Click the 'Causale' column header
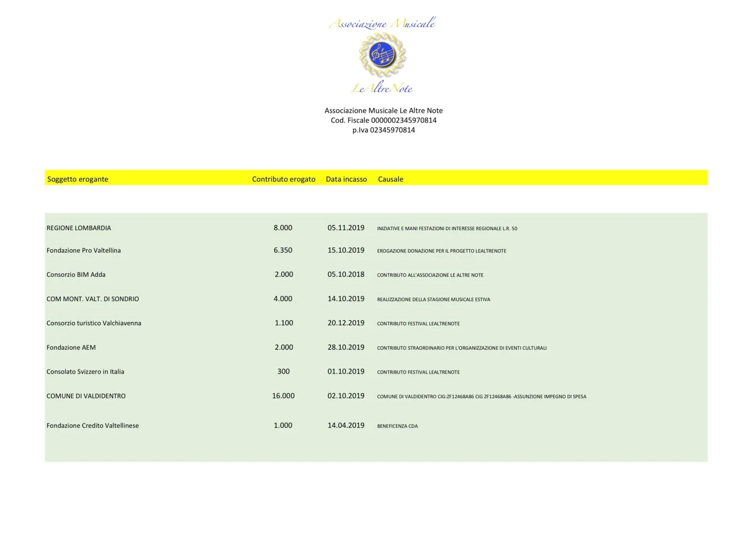This screenshot has width=756, height=535. click(390, 179)
